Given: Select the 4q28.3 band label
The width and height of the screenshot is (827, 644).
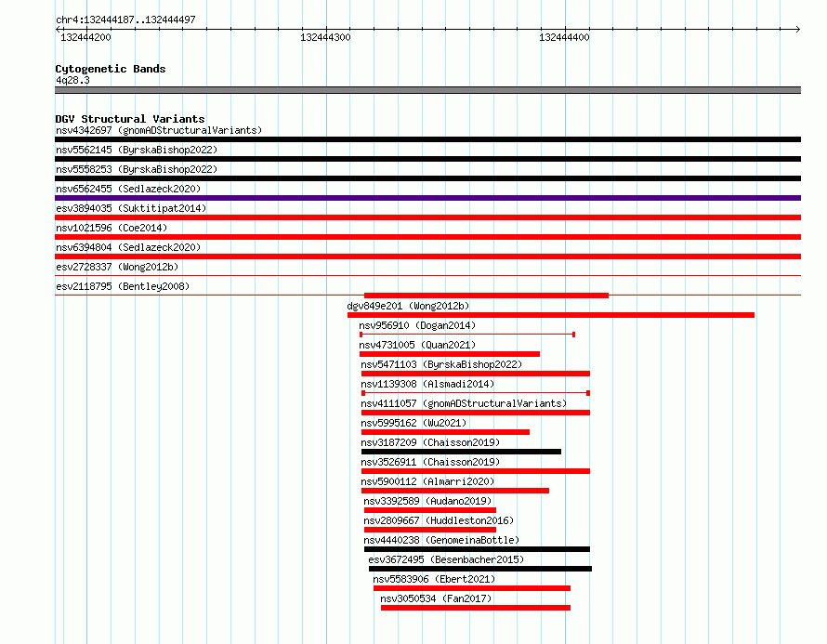Looking at the screenshot, I should tap(72, 80).
